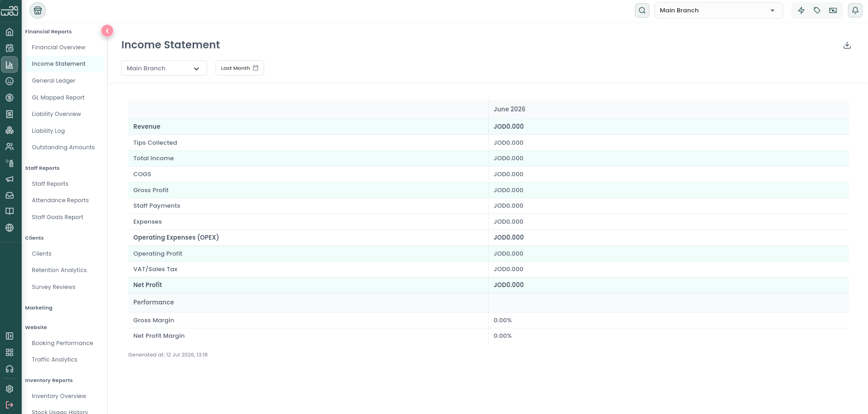The image size is (868, 414).
Task: Open the smiley face sidebar icon
Action: coord(10,81)
